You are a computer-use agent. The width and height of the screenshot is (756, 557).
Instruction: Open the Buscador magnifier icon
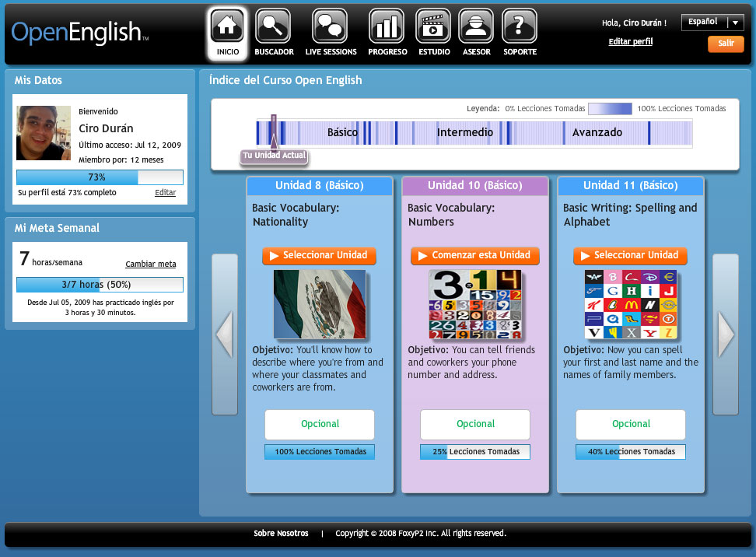point(273,26)
